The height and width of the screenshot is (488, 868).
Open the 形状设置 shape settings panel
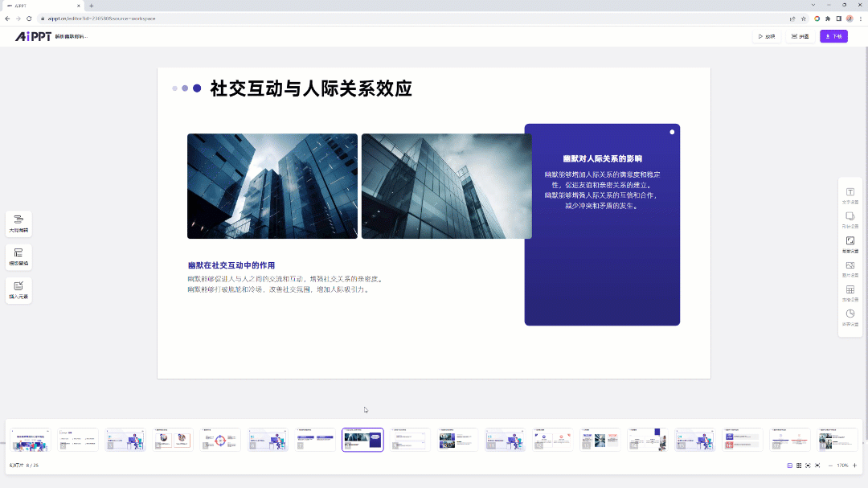click(850, 219)
